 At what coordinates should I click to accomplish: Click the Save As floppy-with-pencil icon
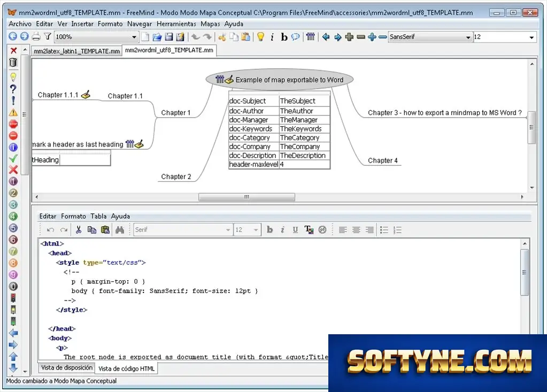point(180,36)
